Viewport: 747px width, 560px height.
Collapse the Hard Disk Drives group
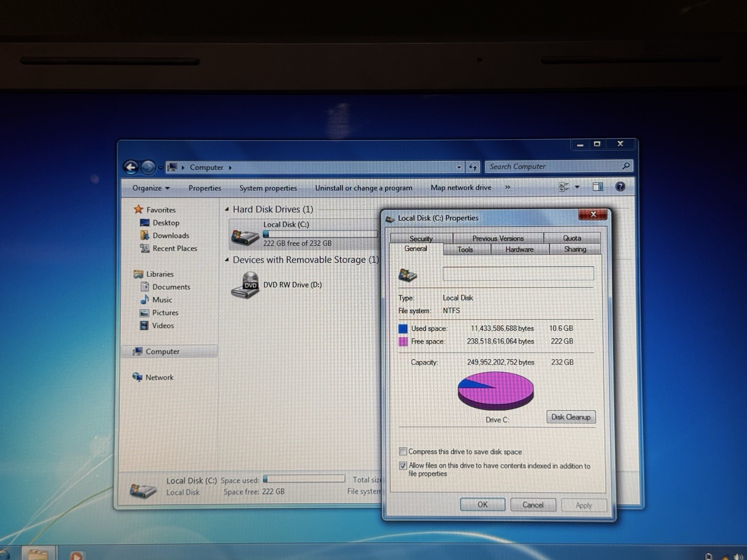click(227, 210)
